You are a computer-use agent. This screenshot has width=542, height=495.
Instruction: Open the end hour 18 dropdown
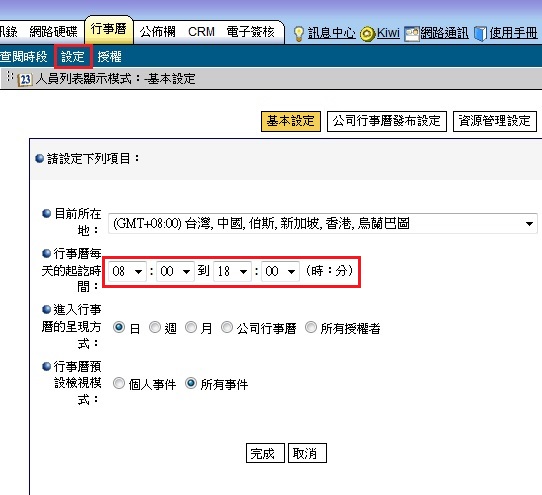(x=232, y=271)
